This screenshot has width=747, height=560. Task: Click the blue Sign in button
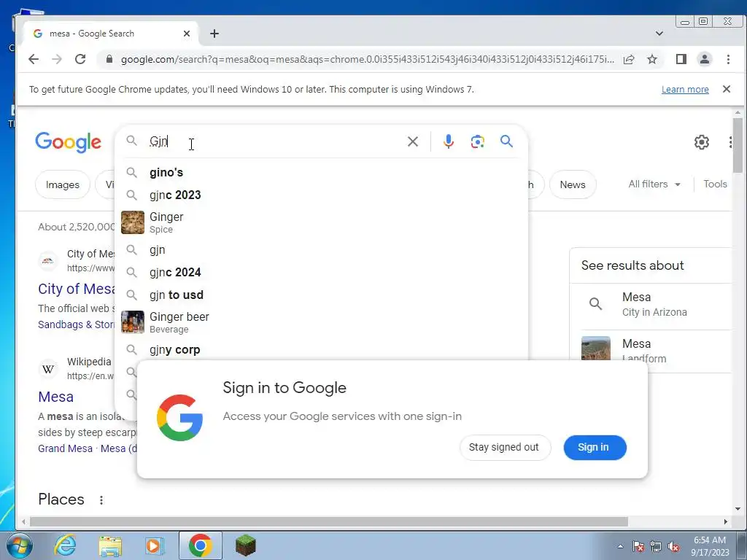(595, 448)
